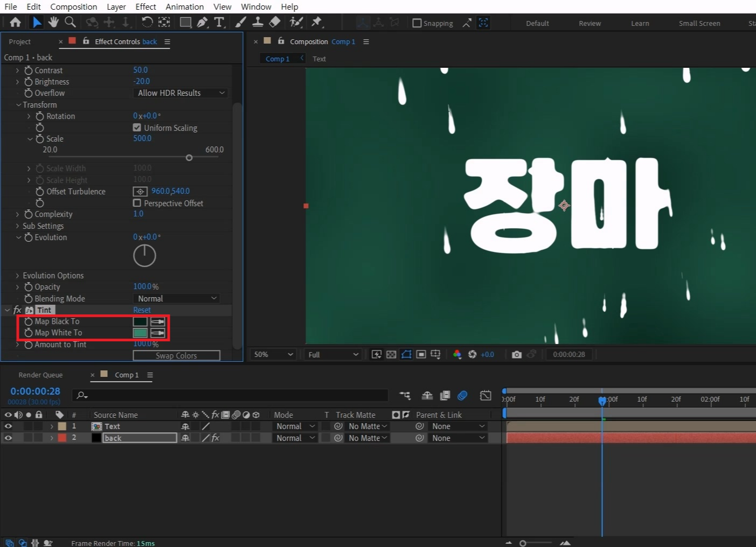Open the Composition menu

click(74, 6)
